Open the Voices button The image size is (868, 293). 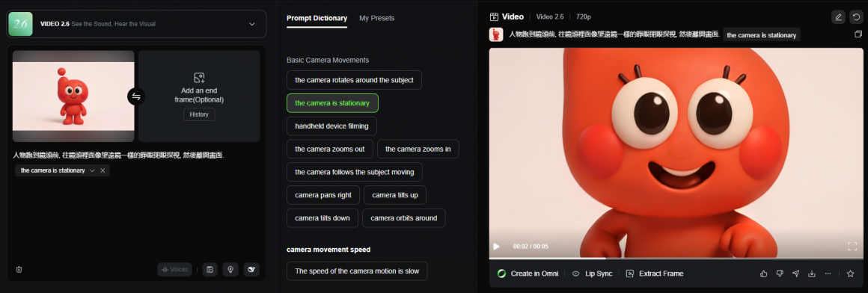(x=174, y=269)
